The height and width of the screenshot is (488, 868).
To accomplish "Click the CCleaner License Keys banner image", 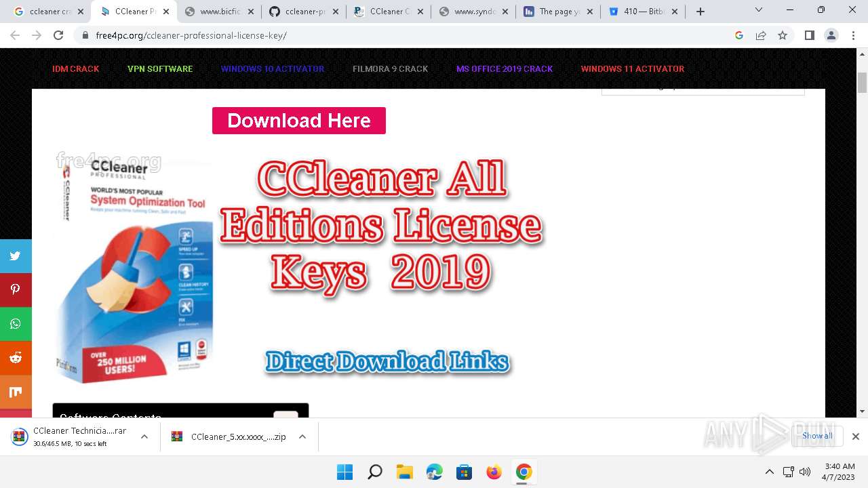I will click(x=298, y=268).
